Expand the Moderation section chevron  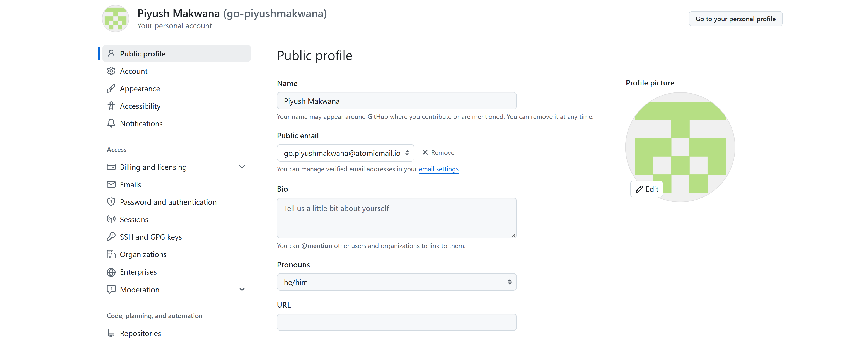tap(242, 289)
